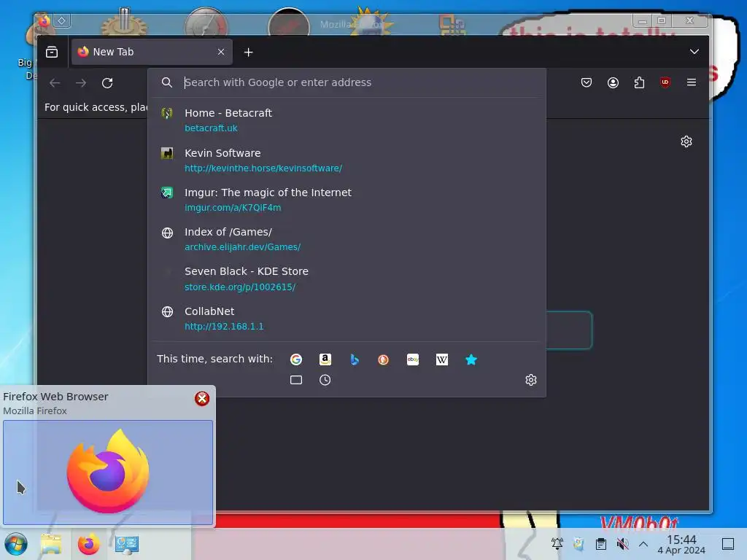Click the magnifier icon in address bar

tap(166, 82)
